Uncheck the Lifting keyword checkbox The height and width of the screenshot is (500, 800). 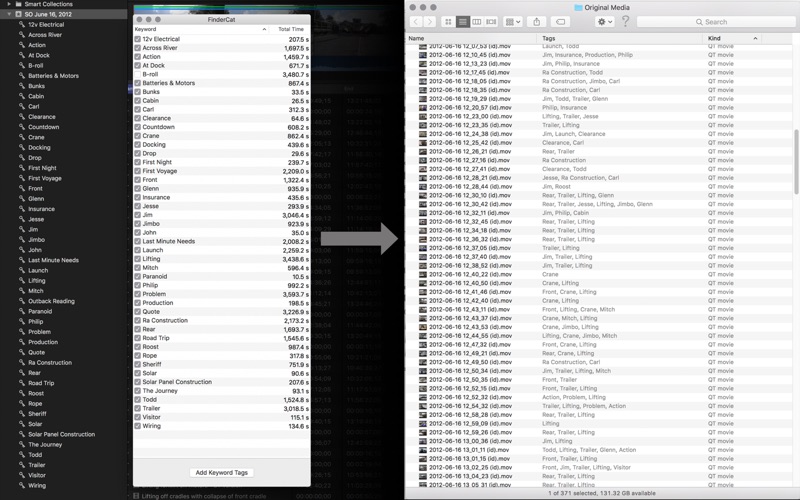click(138, 259)
